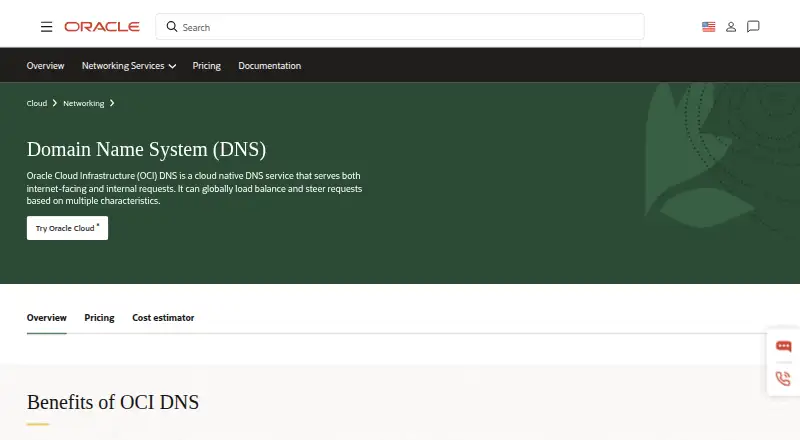Open Pricing in the dark navigation bar
Screen dimensions: 800x440
[x=207, y=66]
